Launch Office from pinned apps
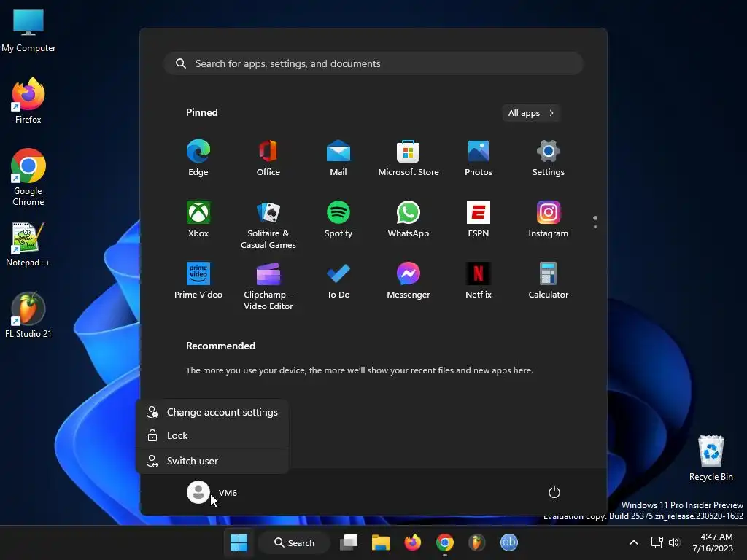Image resolution: width=747 pixels, height=560 pixels. [268, 158]
